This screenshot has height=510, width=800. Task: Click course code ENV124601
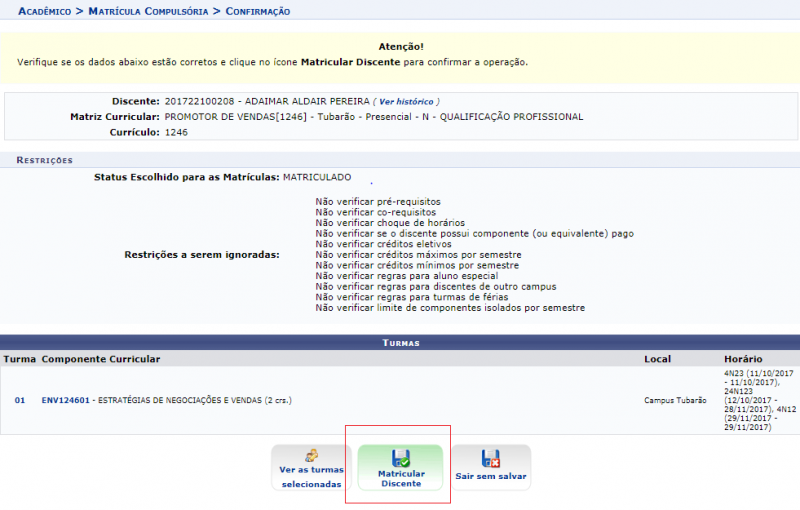65,400
